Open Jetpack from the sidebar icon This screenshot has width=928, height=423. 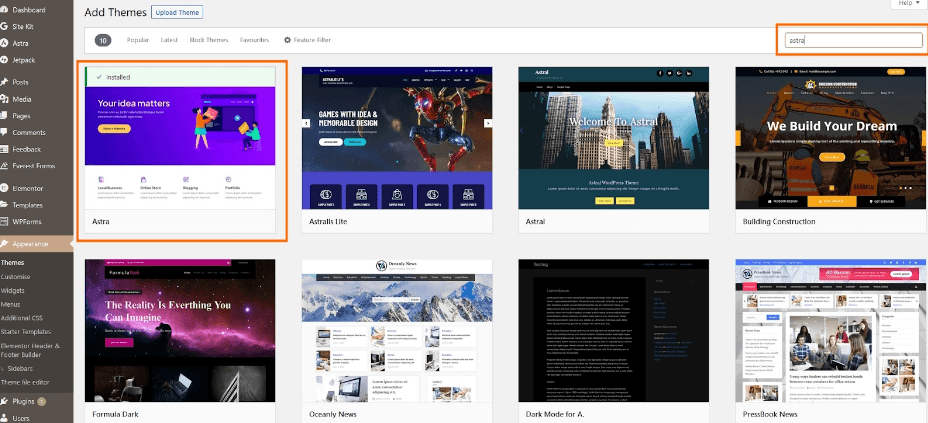pyautogui.click(x=4, y=61)
